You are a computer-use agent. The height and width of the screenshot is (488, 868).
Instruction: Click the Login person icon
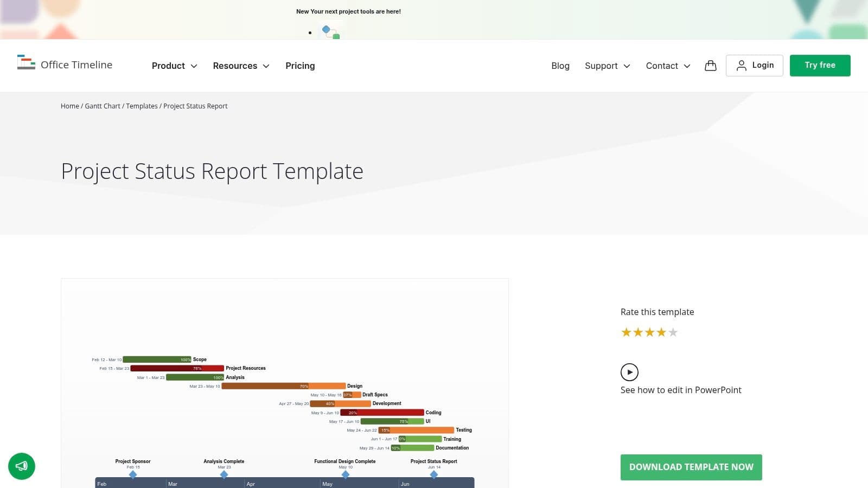click(742, 65)
